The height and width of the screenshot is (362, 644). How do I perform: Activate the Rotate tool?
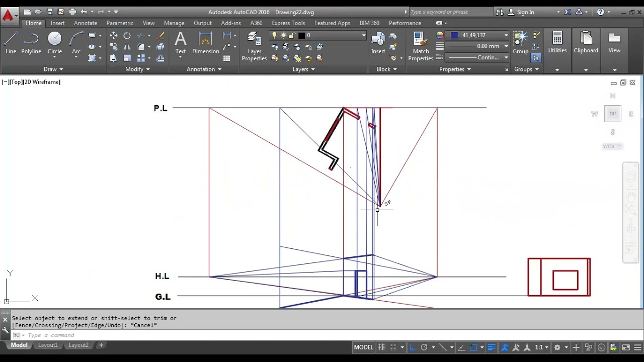(127, 36)
